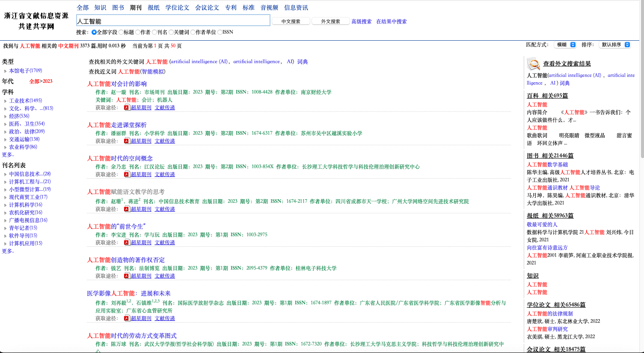The width and height of the screenshot is (644, 353).
Task: Open the 百科 相关695篇 heading
Action: point(547,96)
